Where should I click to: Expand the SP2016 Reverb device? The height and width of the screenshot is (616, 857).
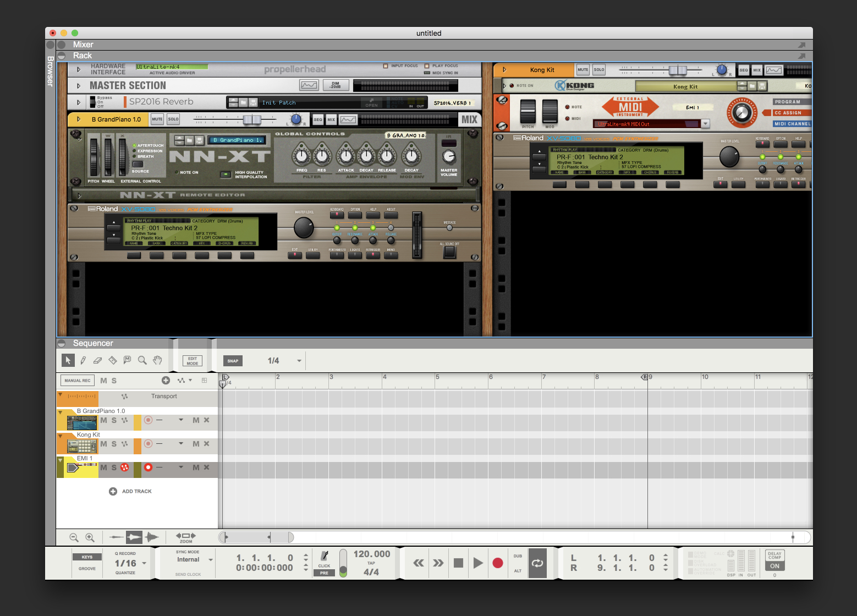tap(79, 102)
